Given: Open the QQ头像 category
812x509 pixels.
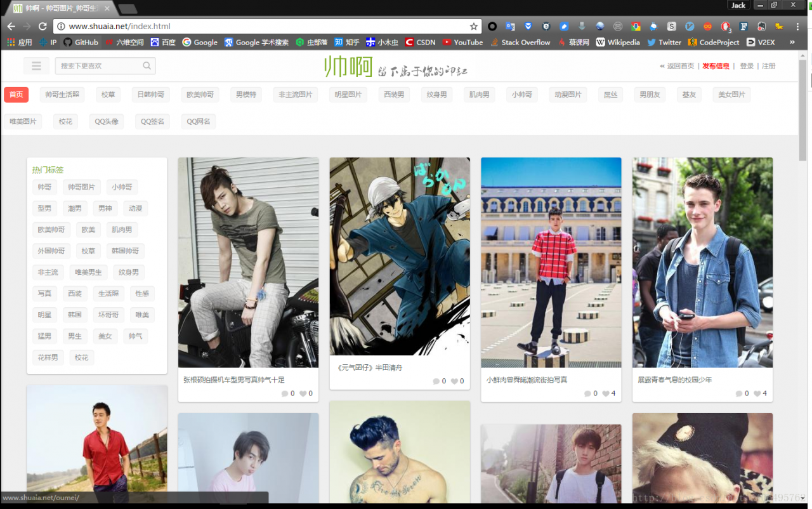Looking at the screenshot, I should [107, 121].
